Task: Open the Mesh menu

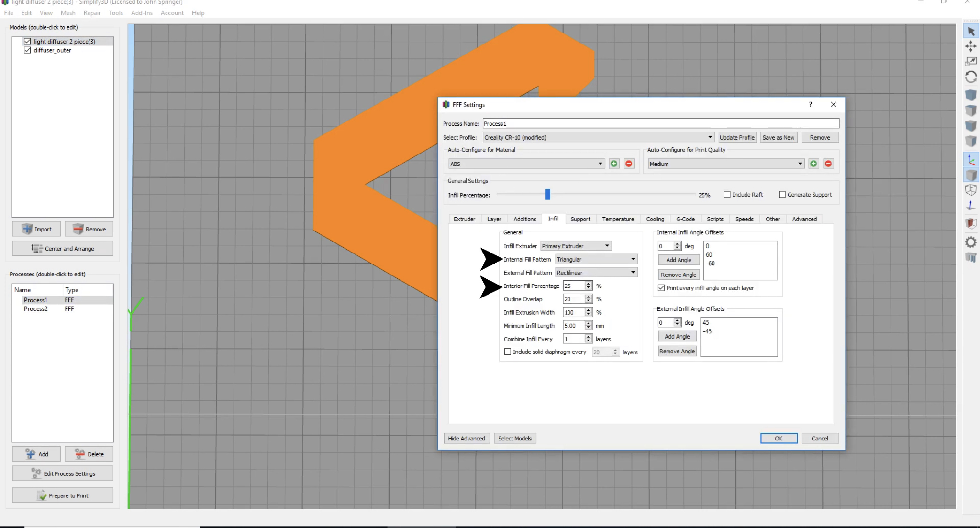Action: 68,13
